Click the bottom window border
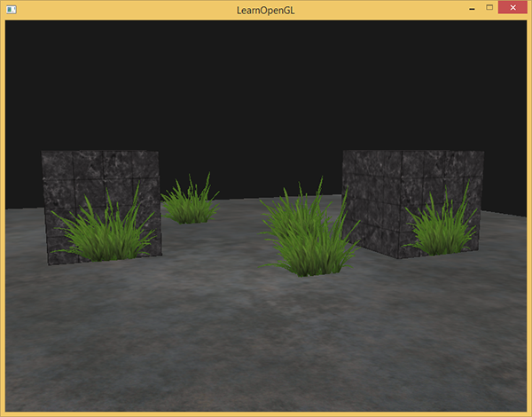Viewport: 532px width, 417px height. (x=266, y=413)
